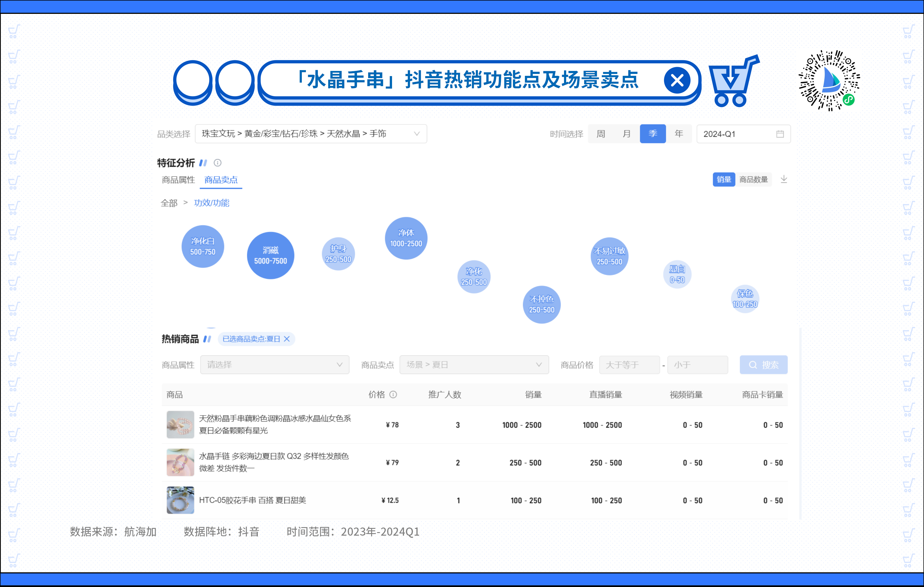This screenshot has width=924, height=587.
Task: Click the QR code mini-program image
Action: (829, 81)
